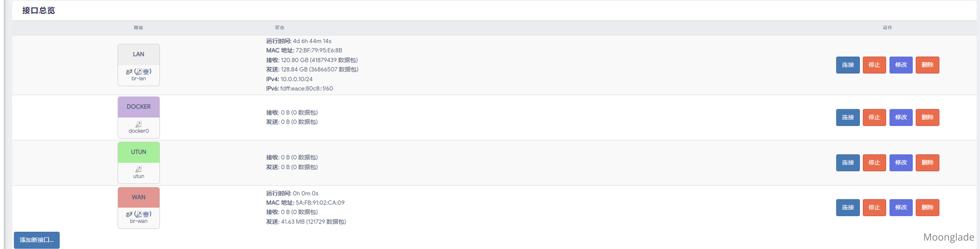Click the 添加新接口 button
The image size is (980, 249).
tap(37, 240)
